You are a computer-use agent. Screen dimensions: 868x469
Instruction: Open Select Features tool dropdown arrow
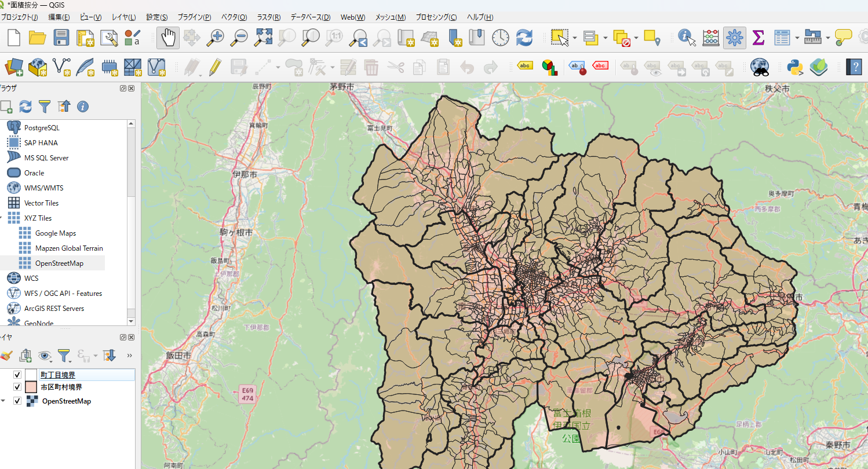tap(575, 38)
